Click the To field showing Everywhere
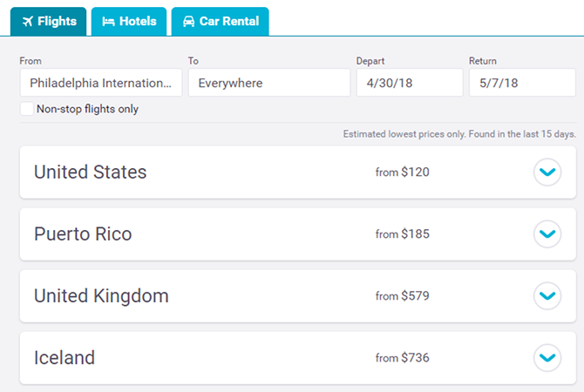 (x=268, y=83)
